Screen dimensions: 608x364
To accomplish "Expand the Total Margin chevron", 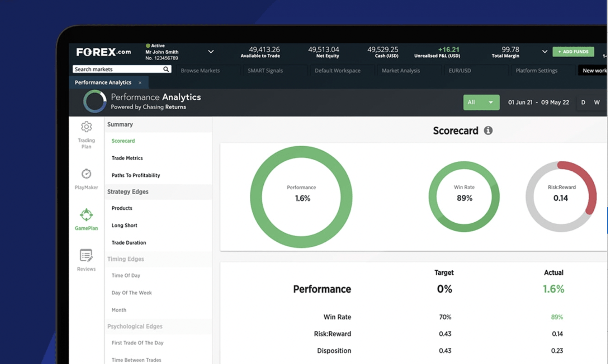I will click(544, 52).
